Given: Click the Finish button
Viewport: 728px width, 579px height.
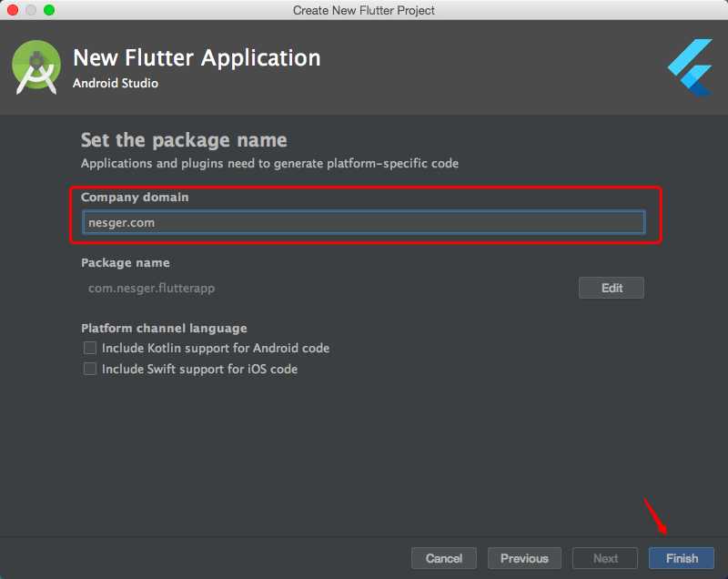Looking at the screenshot, I should pyautogui.click(x=682, y=558).
